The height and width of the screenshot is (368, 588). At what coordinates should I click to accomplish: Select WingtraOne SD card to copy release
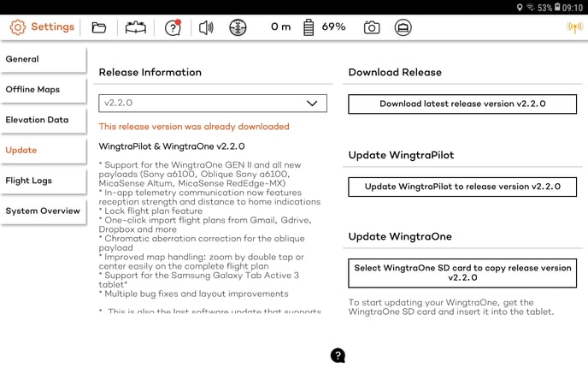[462, 273]
